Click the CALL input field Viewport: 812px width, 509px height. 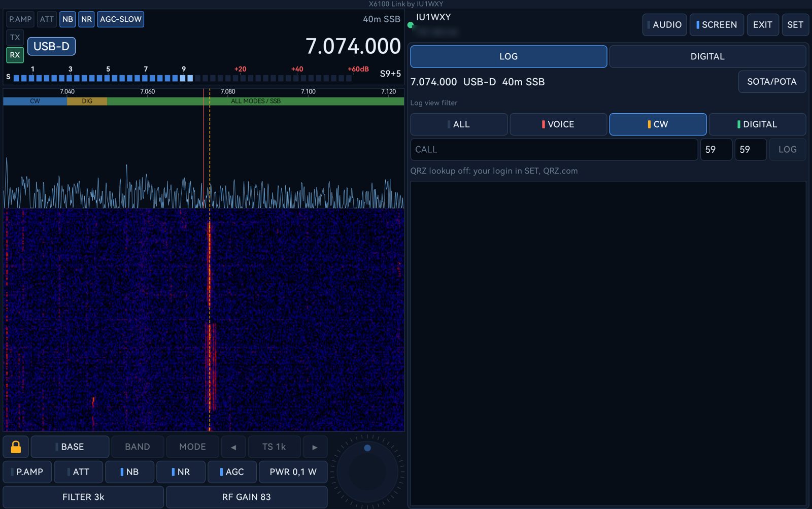[554, 149]
